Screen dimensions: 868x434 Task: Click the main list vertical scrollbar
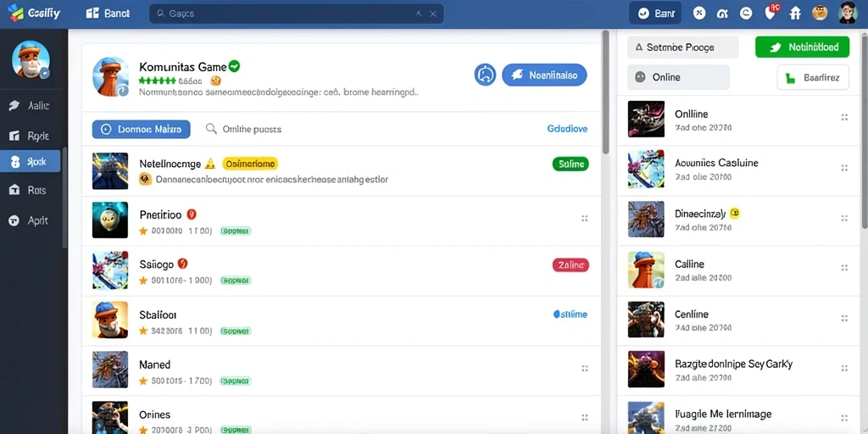pyautogui.click(x=605, y=92)
